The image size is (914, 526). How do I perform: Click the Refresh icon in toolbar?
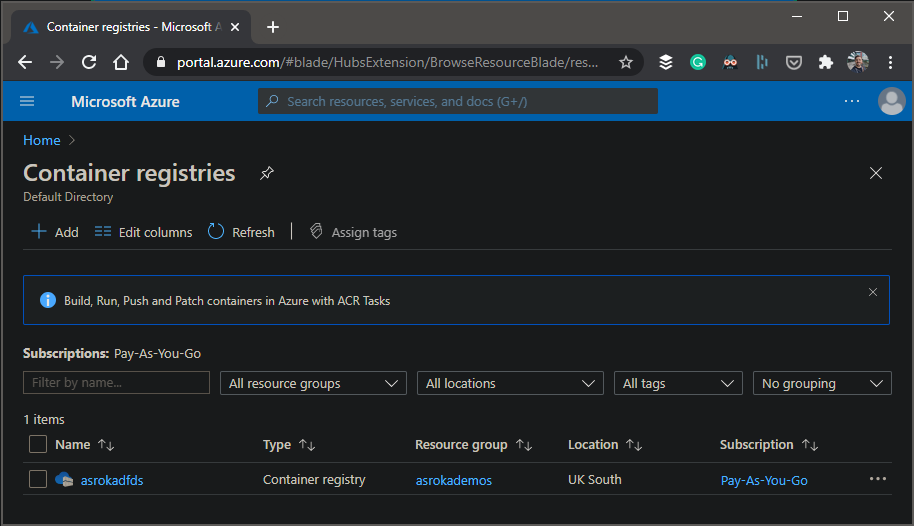[x=216, y=232]
